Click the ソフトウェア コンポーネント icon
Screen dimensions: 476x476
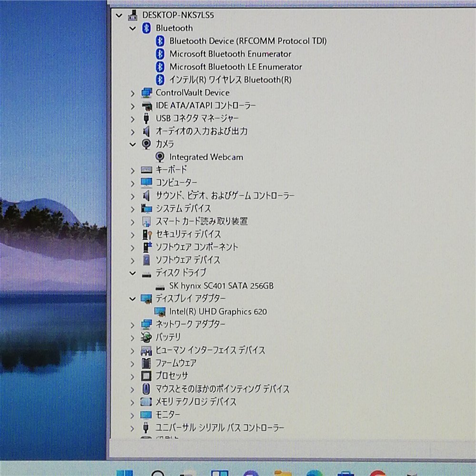pyautogui.click(x=147, y=247)
